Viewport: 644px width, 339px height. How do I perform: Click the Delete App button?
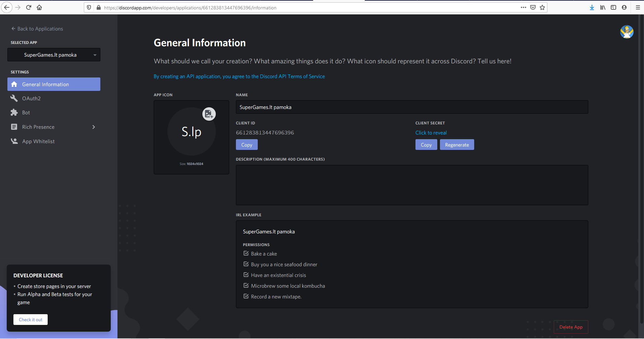[x=571, y=327]
